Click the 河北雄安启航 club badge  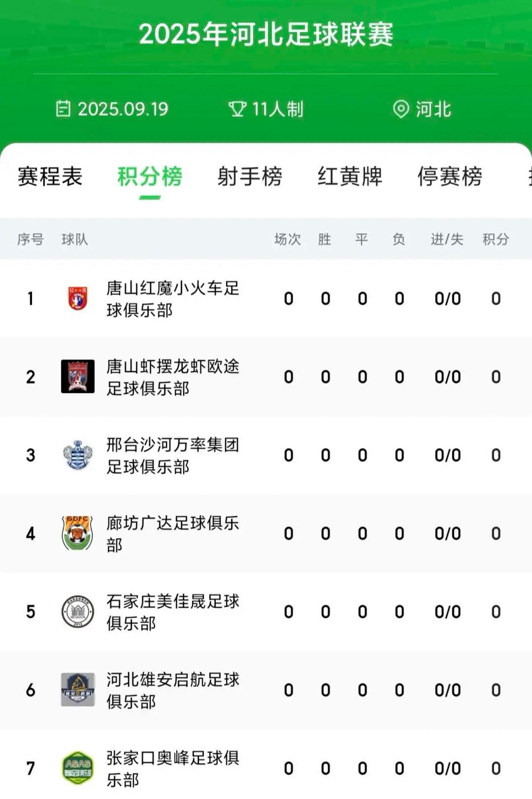[78, 689]
